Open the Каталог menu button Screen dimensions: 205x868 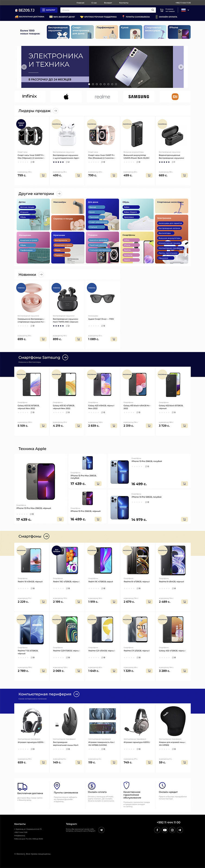pyautogui.click(x=49, y=10)
